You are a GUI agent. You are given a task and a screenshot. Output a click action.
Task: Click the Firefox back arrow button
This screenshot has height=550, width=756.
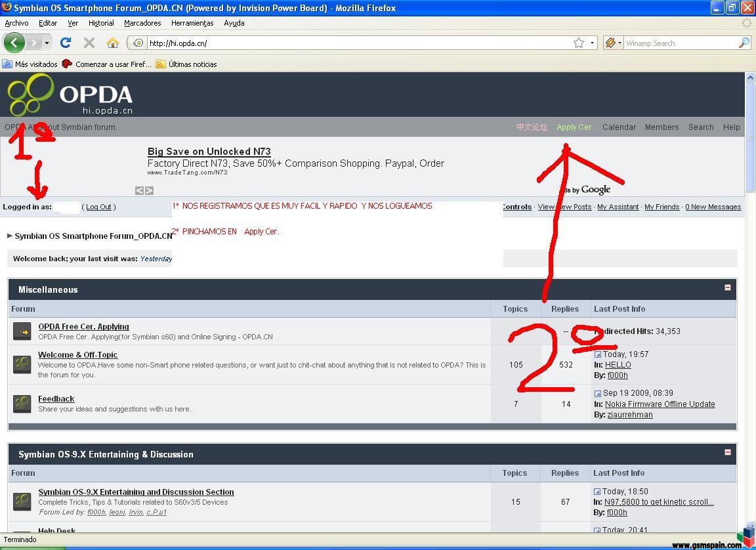(14, 43)
